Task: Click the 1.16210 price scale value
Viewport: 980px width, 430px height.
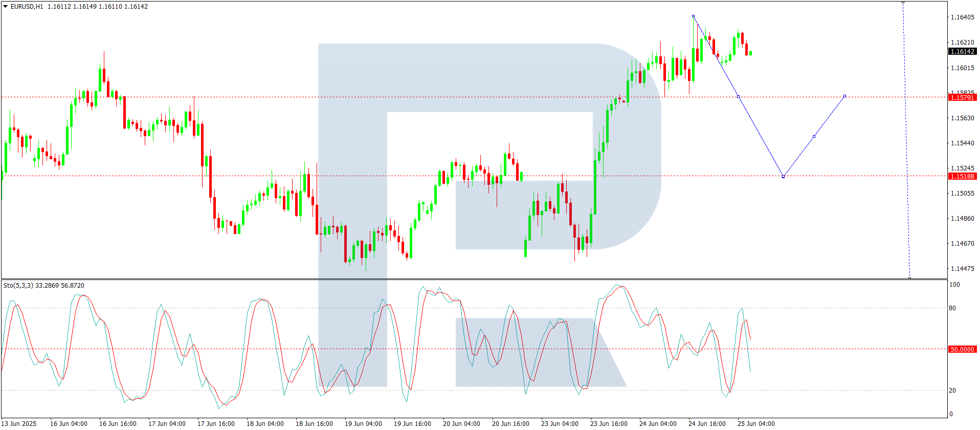Action: point(962,42)
